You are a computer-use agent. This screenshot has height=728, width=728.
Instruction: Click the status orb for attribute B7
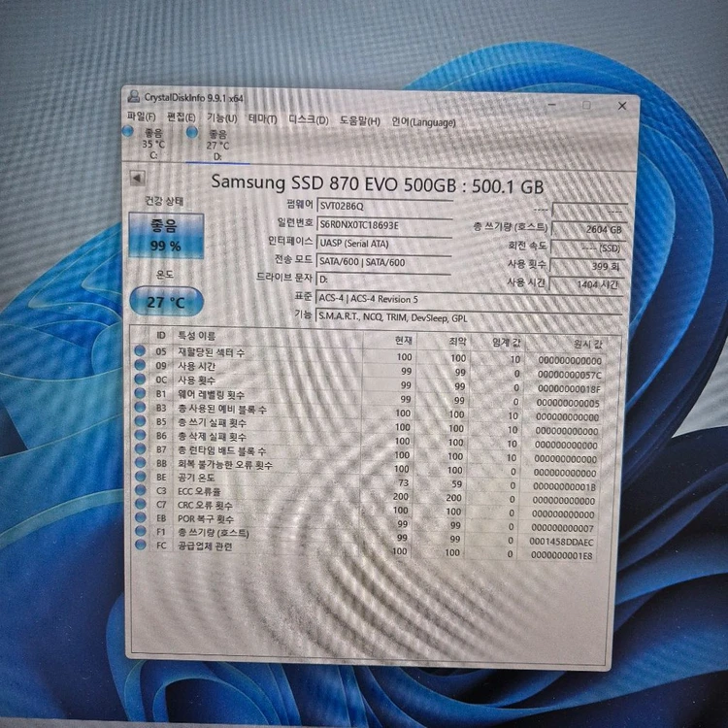point(140,448)
